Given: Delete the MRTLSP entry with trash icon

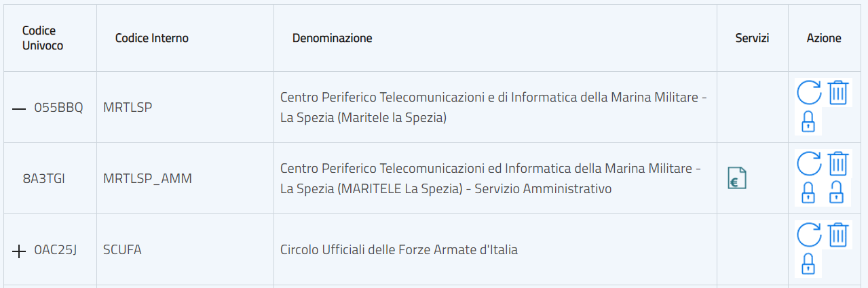Looking at the screenshot, I should [x=838, y=93].
